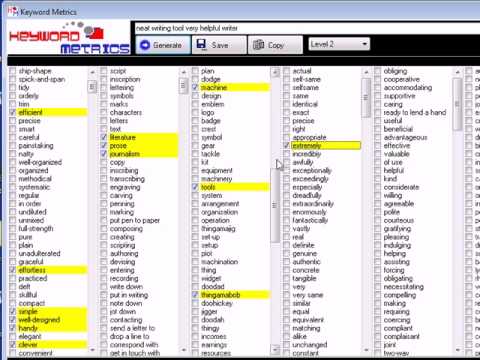Select the word 'doohickey'

(x=217, y=303)
